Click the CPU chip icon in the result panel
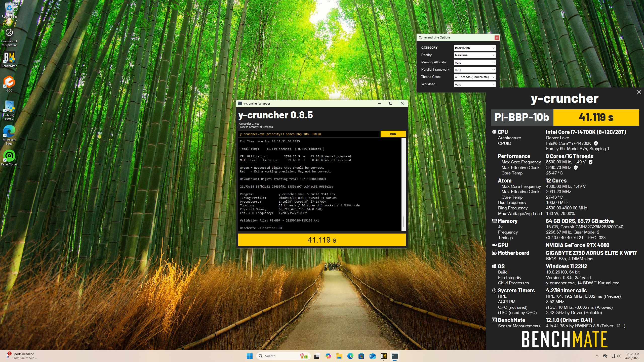The image size is (644, 362). click(x=494, y=132)
